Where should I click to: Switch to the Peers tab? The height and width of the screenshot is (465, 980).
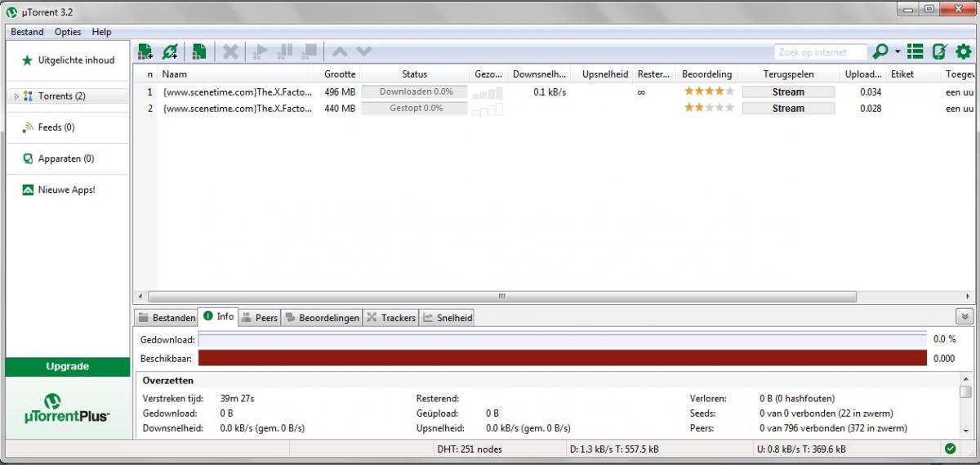(260, 318)
